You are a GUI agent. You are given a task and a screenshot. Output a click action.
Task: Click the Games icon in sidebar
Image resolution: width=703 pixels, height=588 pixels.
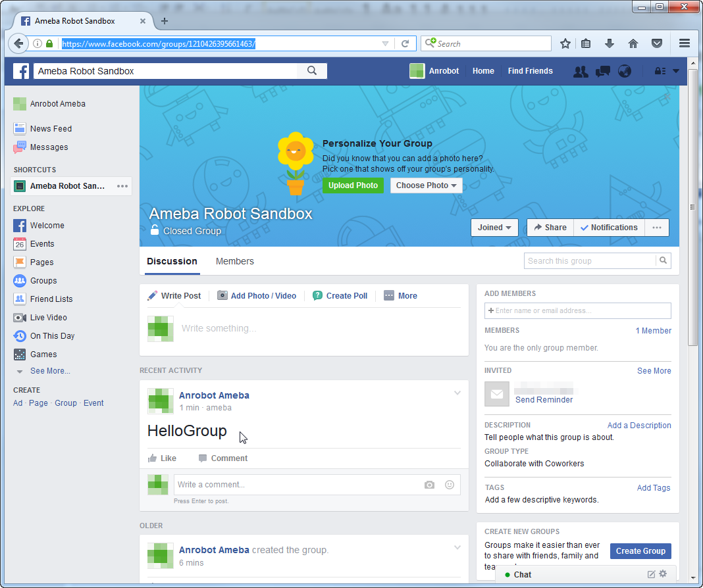19,355
